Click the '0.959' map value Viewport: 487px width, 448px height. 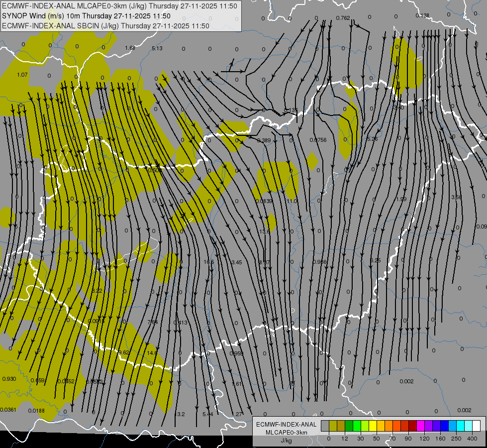pyautogui.click(x=236, y=353)
